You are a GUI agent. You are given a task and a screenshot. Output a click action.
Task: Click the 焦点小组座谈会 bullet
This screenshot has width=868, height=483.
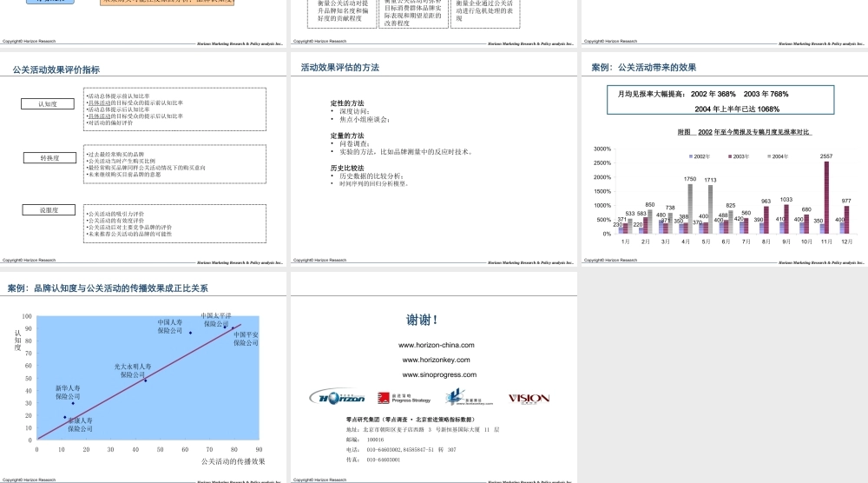(x=365, y=120)
